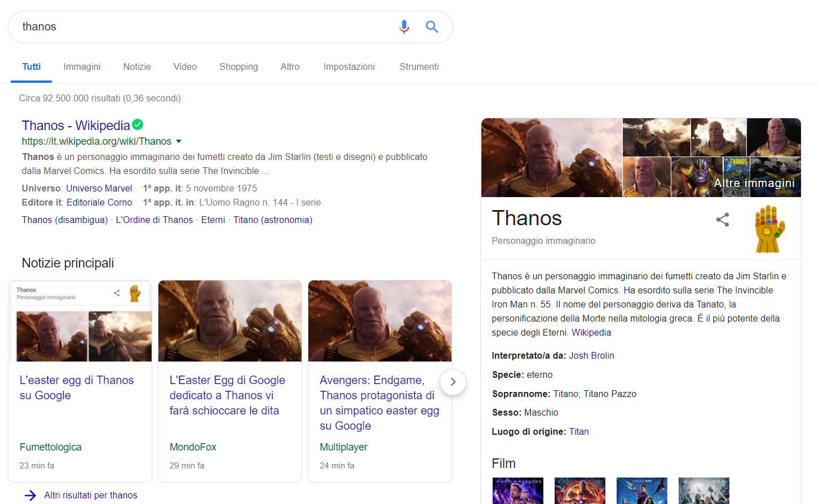This screenshot has width=819, height=504.
Task: Open the Impostazioni menu
Action: pyautogui.click(x=349, y=66)
